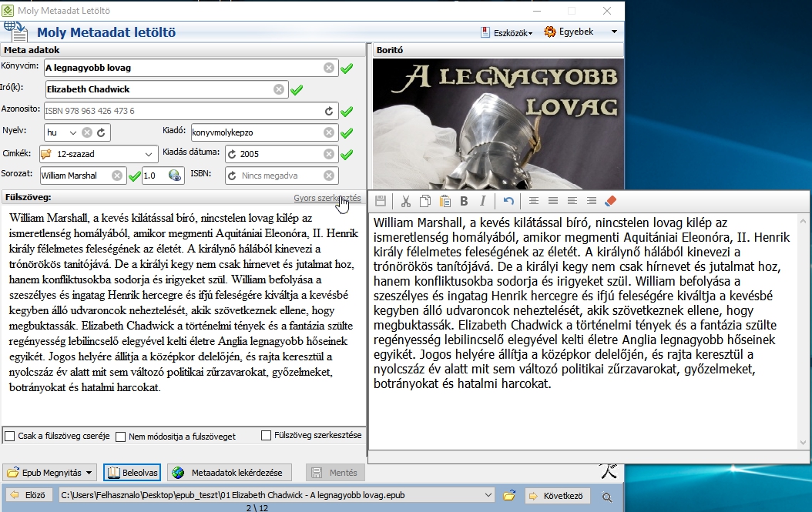Cut selected text with scissors icon
This screenshot has height=512, width=812.
pyautogui.click(x=405, y=201)
